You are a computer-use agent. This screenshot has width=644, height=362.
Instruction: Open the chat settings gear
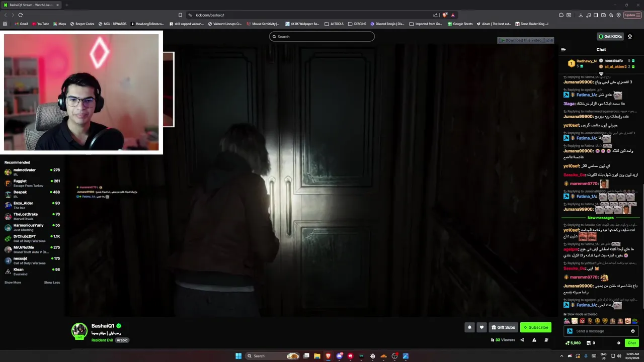click(x=619, y=343)
